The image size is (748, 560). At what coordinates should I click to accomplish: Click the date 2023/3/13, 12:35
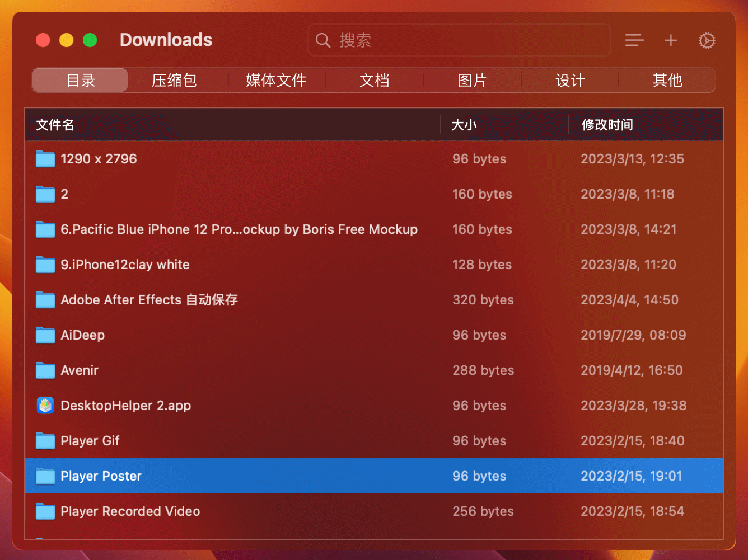632,159
